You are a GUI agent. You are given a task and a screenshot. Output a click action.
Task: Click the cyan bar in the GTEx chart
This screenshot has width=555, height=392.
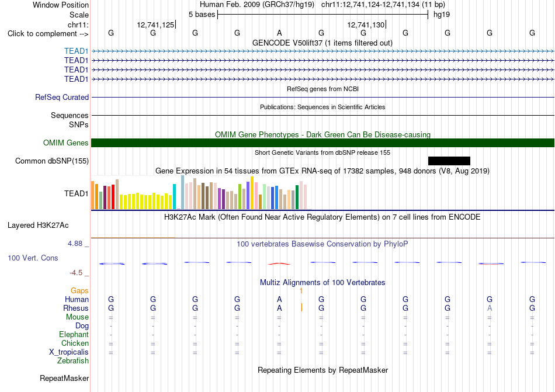pyautogui.click(x=174, y=197)
